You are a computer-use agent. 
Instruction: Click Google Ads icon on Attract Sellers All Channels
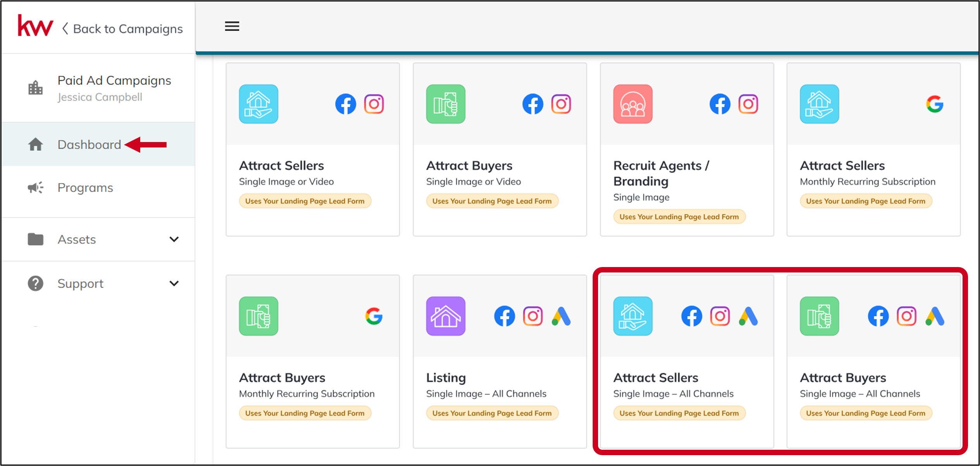[x=748, y=316]
